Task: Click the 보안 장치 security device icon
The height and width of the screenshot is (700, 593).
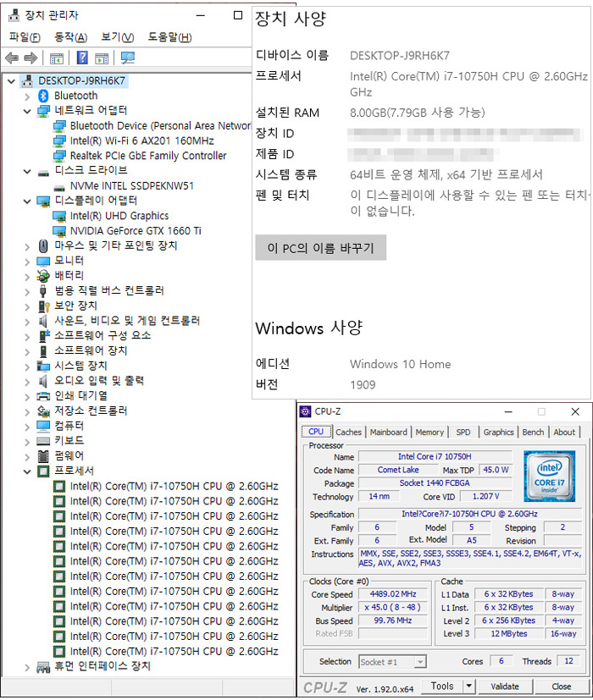Action: [x=43, y=306]
